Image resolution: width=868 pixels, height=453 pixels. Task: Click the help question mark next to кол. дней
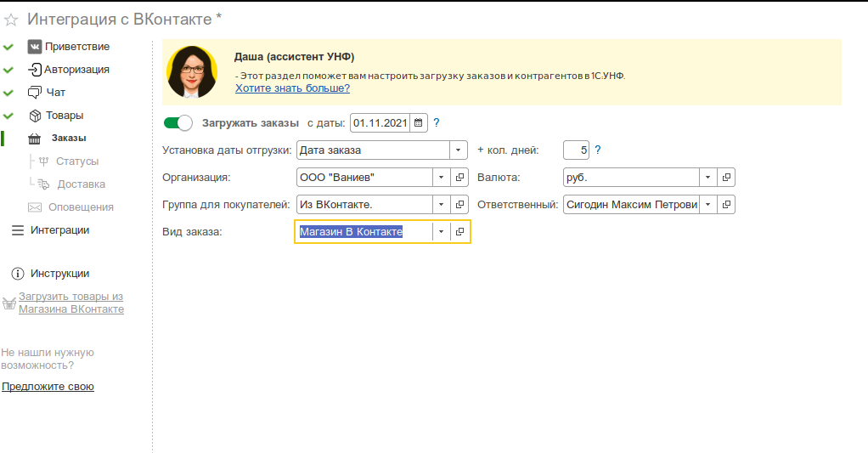point(597,150)
